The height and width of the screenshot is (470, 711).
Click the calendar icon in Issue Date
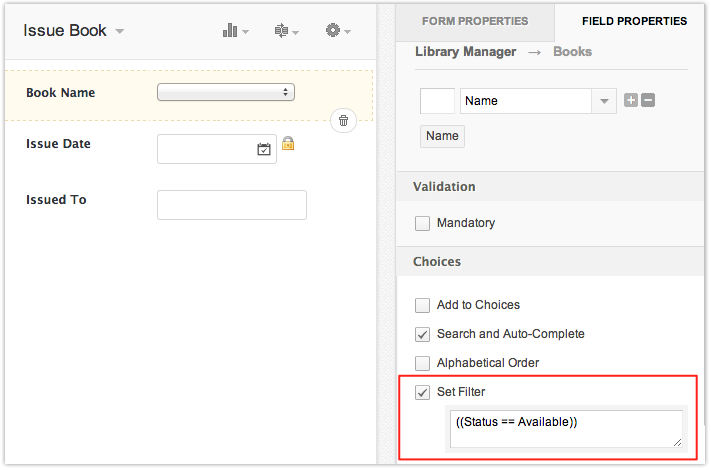pyautogui.click(x=264, y=149)
